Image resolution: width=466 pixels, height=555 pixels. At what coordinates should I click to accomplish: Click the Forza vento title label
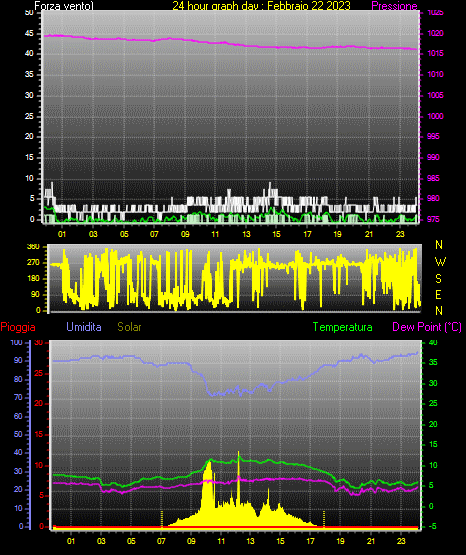[x=64, y=6]
